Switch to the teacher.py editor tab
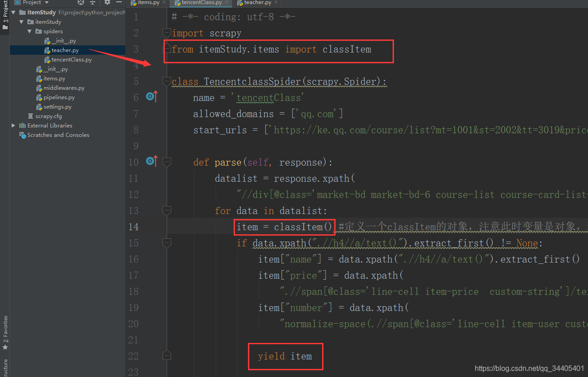The image size is (588, 377). pyautogui.click(x=257, y=3)
